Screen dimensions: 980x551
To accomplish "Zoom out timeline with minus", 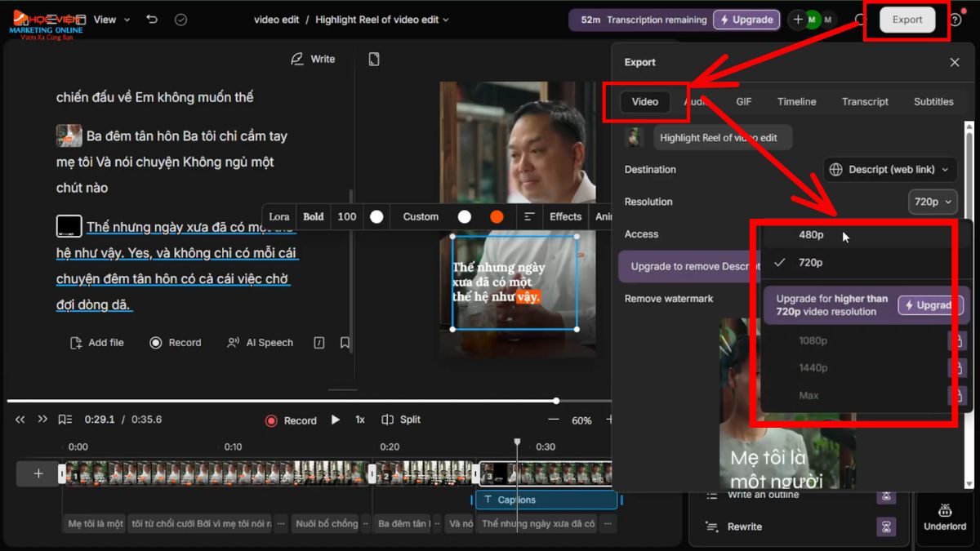I will [x=554, y=420].
